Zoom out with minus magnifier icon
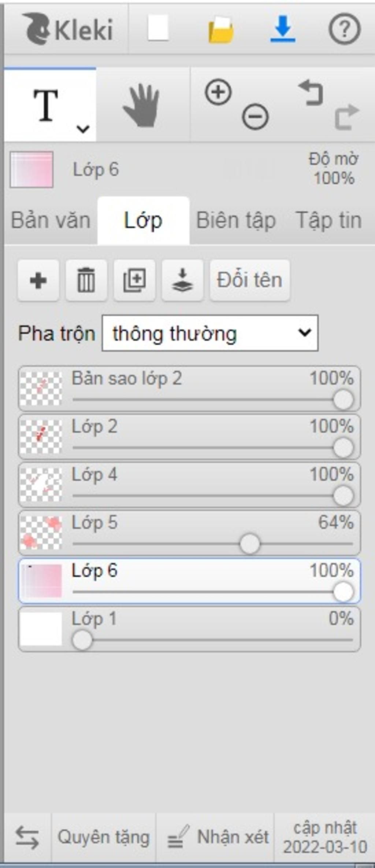375x868 pixels. 255,117
